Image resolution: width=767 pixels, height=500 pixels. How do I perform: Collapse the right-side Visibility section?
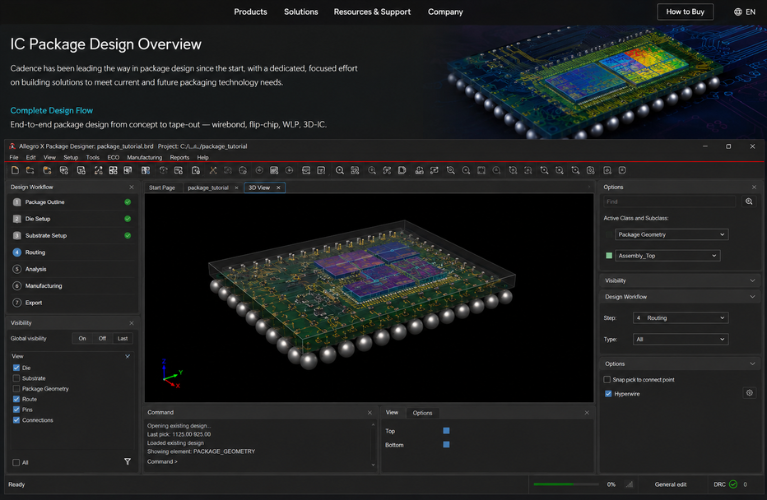(x=752, y=280)
